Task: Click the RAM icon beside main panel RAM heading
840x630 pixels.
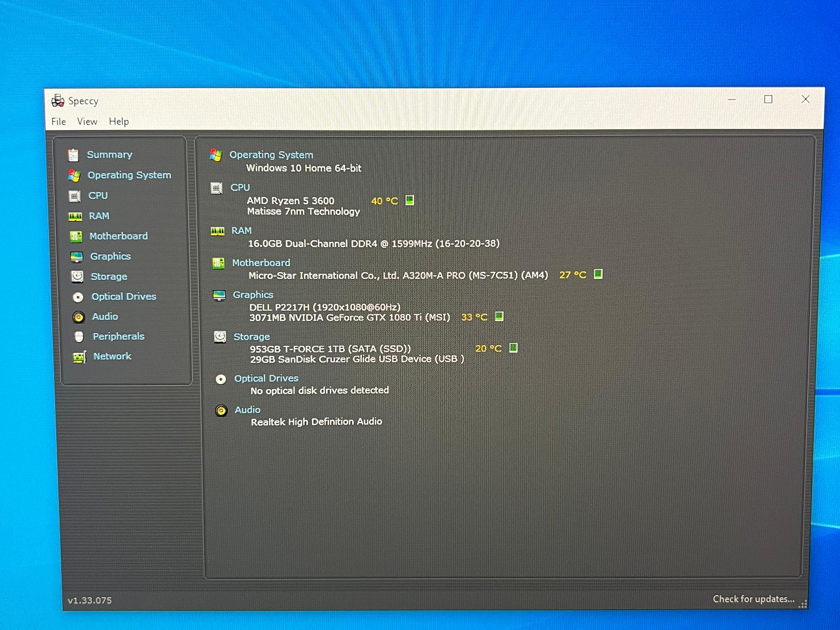Action: click(217, 231)
